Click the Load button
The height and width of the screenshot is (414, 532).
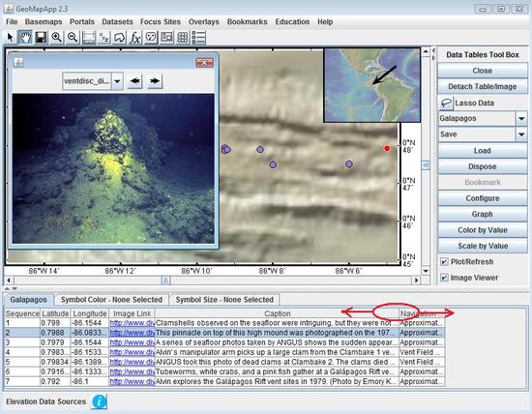[483, 151]
